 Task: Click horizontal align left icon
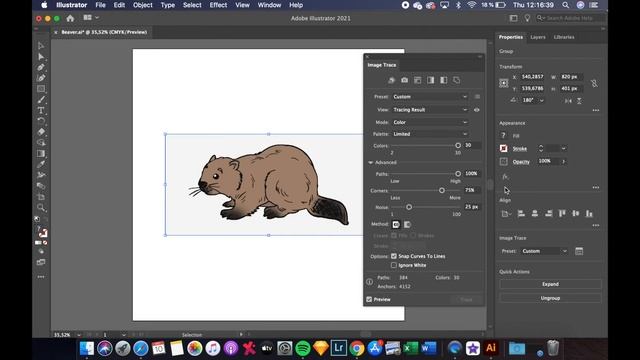pos(521,213)
